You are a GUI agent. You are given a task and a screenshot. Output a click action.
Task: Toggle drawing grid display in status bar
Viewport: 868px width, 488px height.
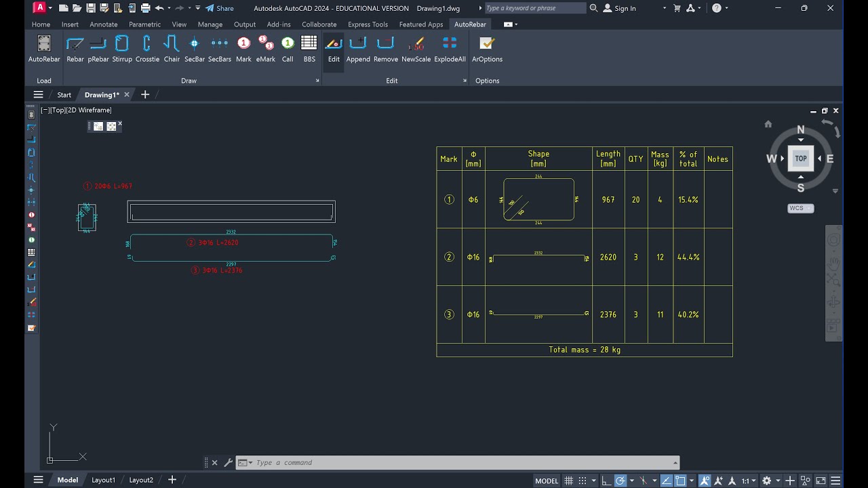tap(568, 481)
